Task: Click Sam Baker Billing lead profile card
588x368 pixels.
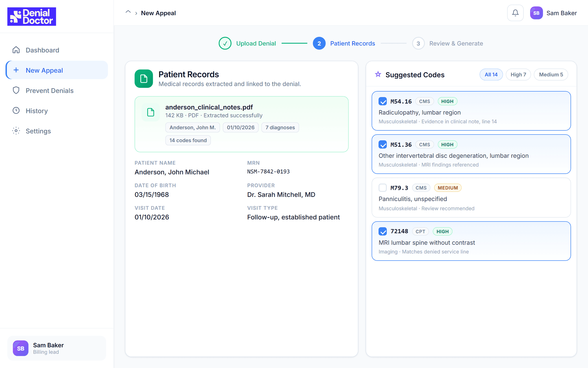Action: click(57, 348)
